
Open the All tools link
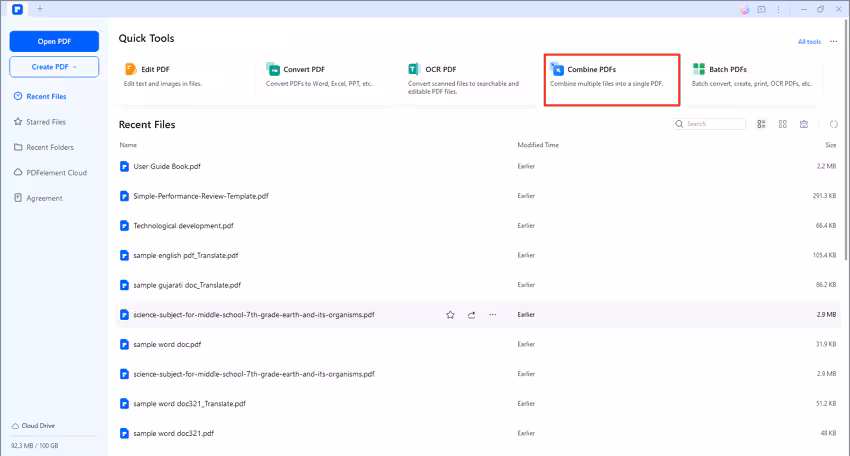tap(809, 42)
